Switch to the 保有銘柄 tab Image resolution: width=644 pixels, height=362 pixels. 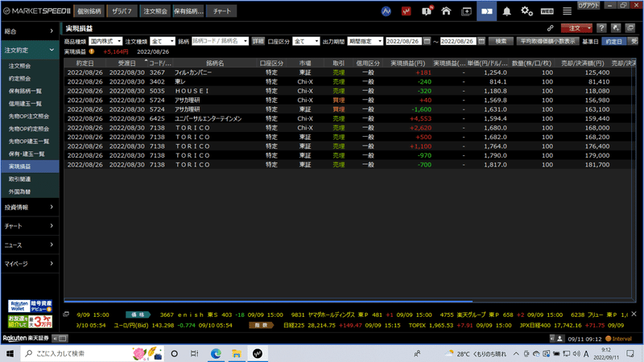tap(188, 11)
